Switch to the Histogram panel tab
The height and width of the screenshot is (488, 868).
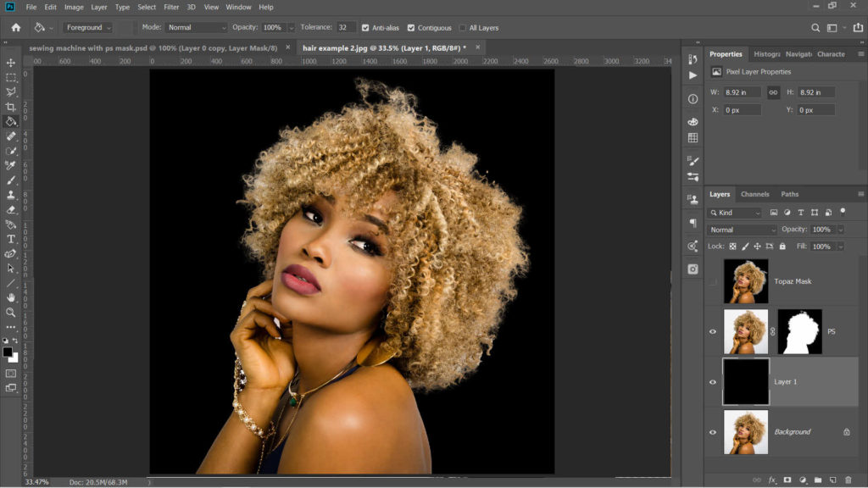click(766, 54)
